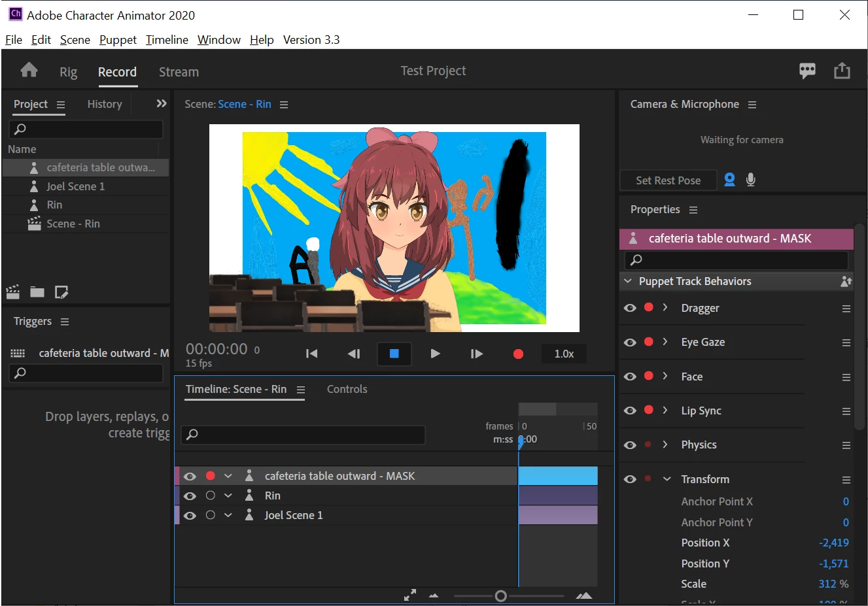Disarm Dragger behavior for recording
Viewport: 868px width, 606px height.
[649, 307]
